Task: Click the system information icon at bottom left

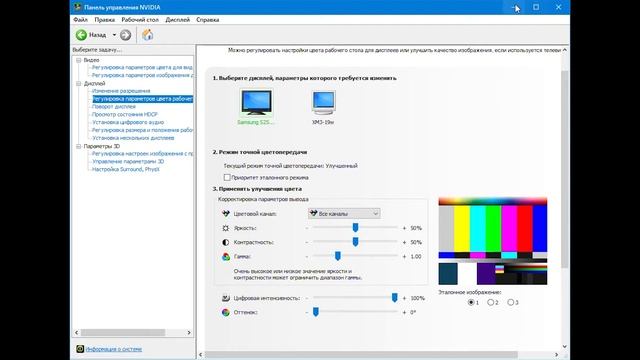Action: point(80,349)
